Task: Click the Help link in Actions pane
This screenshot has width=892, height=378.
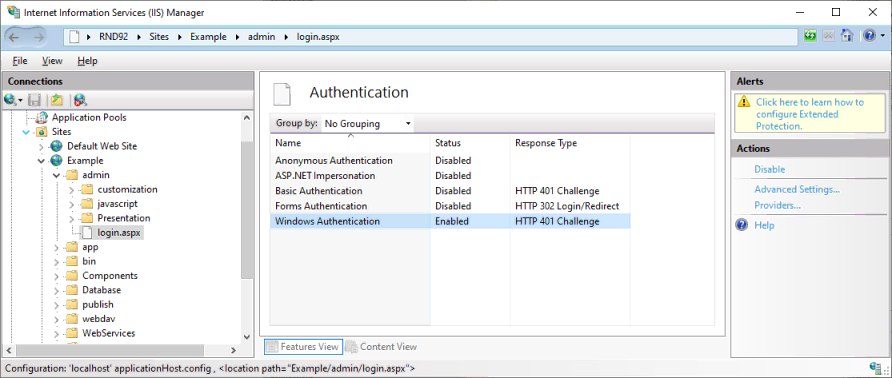Action: click(764, 225)
